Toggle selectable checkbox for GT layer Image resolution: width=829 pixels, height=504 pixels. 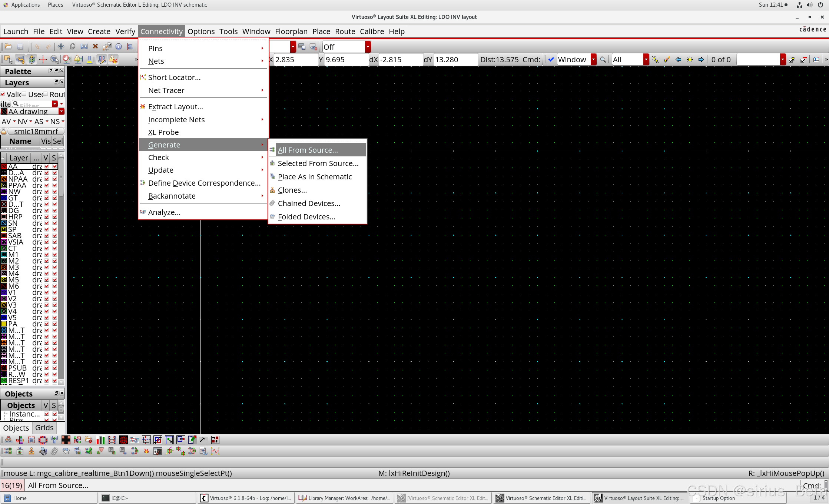pyautogui.click(x=55, y=198)
